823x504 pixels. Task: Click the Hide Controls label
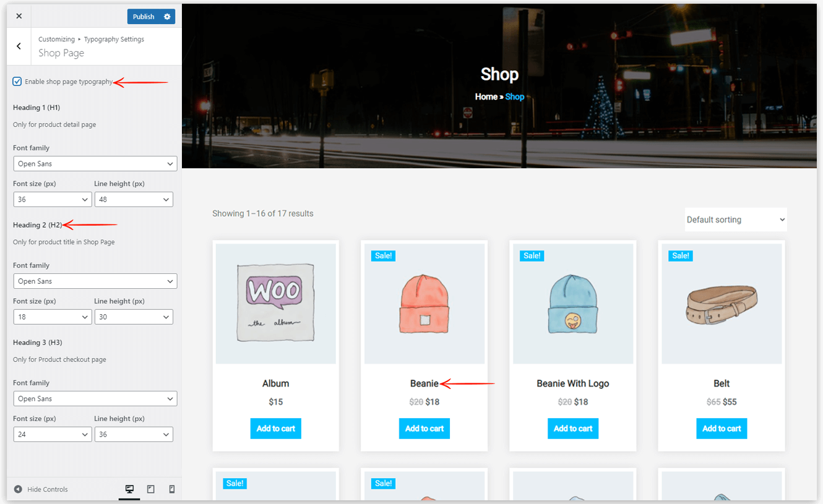tap(48, 489)
